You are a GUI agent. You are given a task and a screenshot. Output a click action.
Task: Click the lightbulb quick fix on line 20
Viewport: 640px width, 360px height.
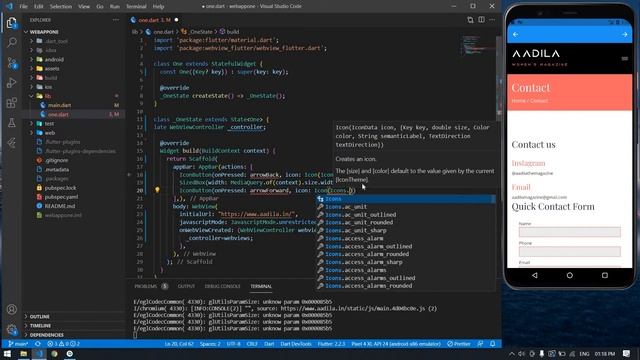coord(157,190)
